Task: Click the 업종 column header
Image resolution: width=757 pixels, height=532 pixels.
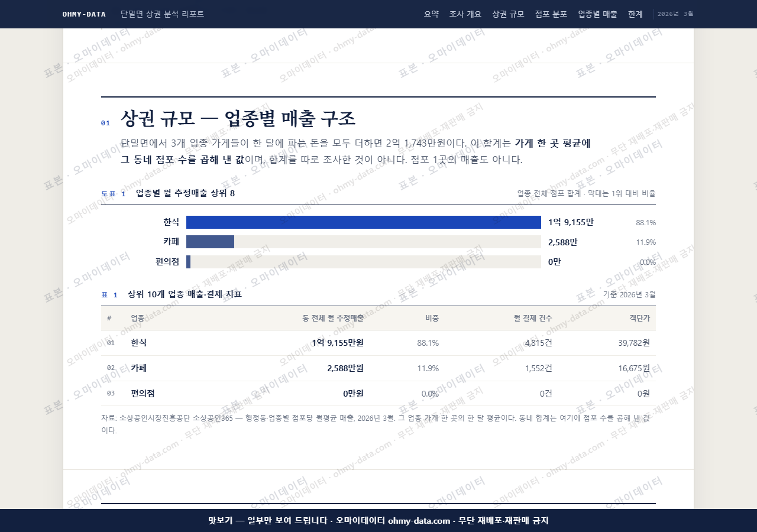Action: pos(137,318)
